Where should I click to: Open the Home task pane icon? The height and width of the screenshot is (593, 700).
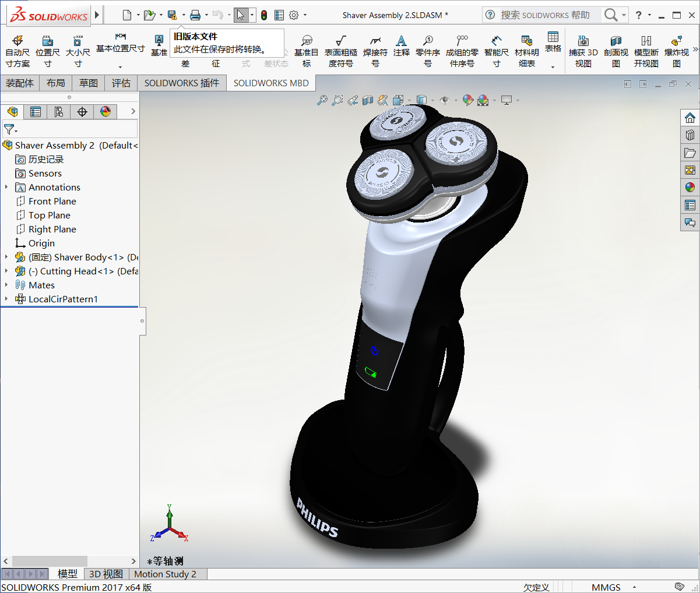pos(690,118)
